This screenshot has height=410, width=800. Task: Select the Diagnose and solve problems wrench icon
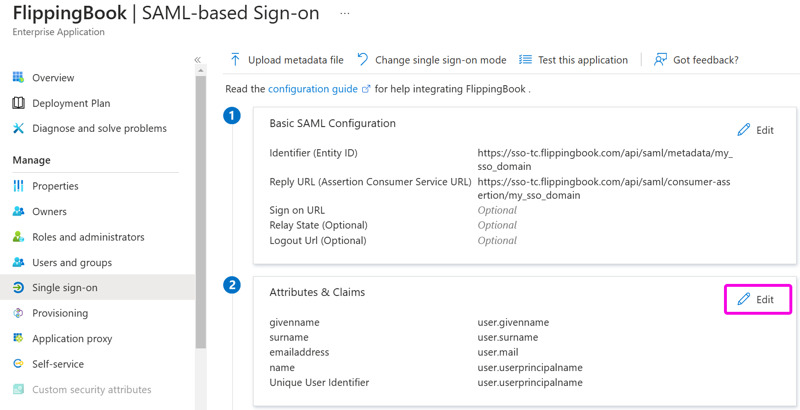(x=18, y=128)
